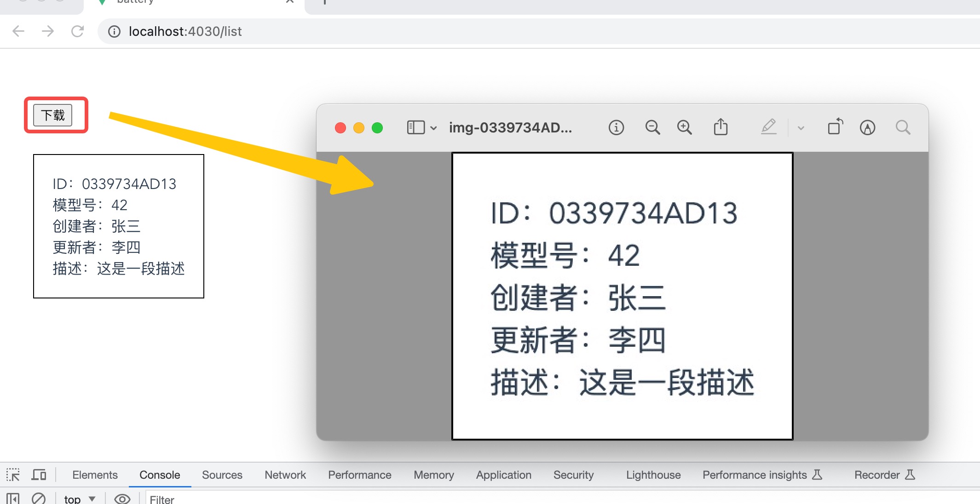Open the Recorder tab in DevTools
This screenshot has width=980, height=504.
pos(884,475)
